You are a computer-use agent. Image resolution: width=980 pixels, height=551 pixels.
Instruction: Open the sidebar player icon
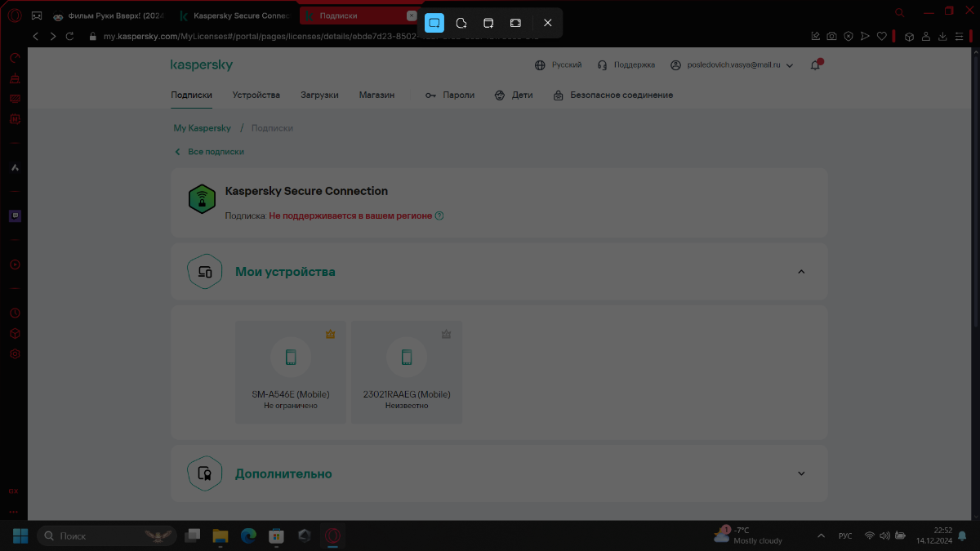[15, 264]
